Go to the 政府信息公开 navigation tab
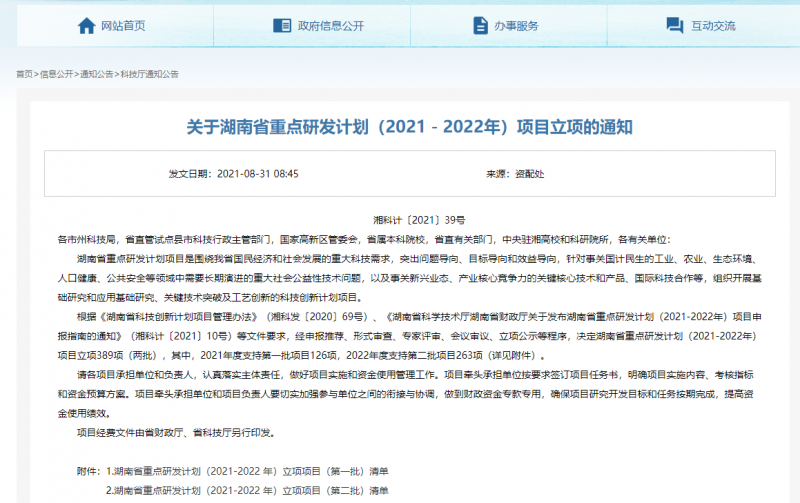This screenshot has width=800, height=503. [329, 26]
